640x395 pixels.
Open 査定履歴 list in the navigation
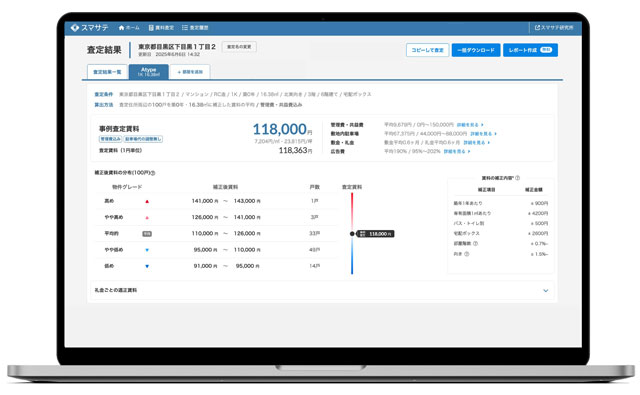[195, 28]
